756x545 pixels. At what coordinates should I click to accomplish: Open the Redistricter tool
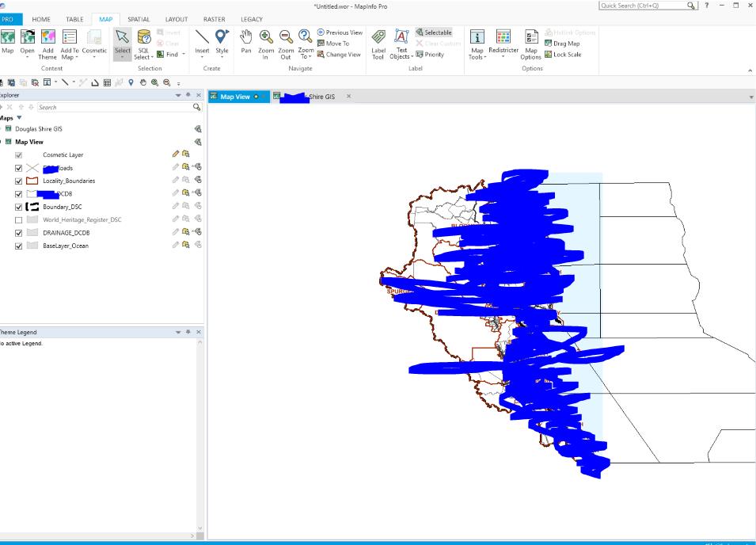point(503,44)
